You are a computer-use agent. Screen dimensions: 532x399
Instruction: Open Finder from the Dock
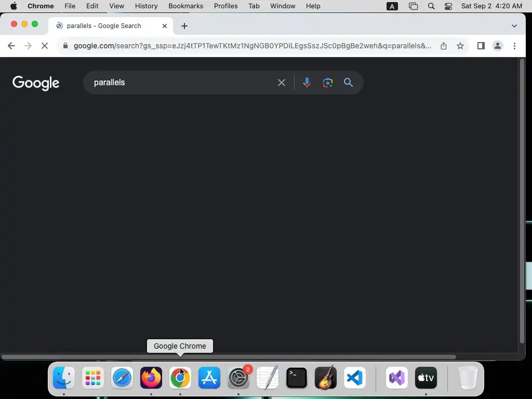click(x=64, y=377)
